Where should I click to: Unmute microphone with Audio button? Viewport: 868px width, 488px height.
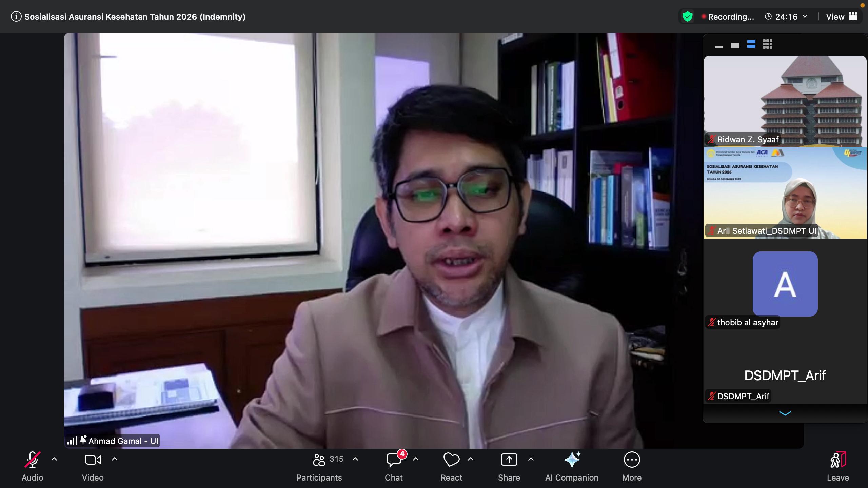tap(33, 460)
